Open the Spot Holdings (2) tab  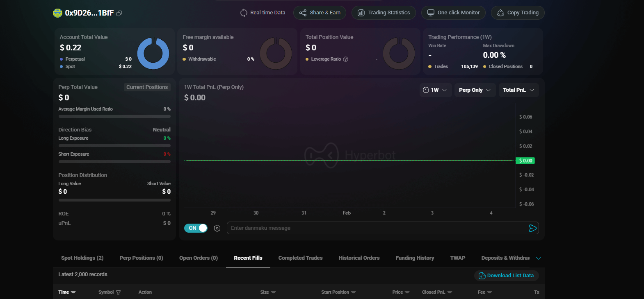[82, 258]
